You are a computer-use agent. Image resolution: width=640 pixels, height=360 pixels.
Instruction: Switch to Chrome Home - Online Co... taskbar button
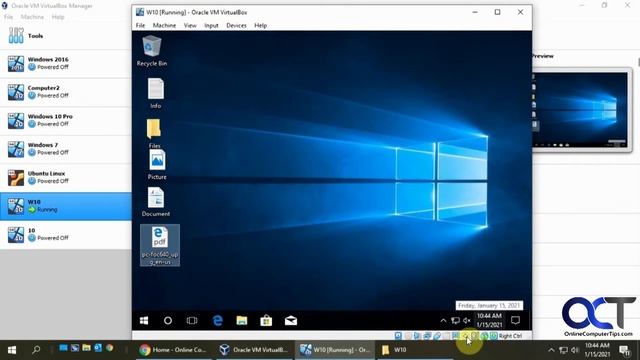[x=173, y=350]
